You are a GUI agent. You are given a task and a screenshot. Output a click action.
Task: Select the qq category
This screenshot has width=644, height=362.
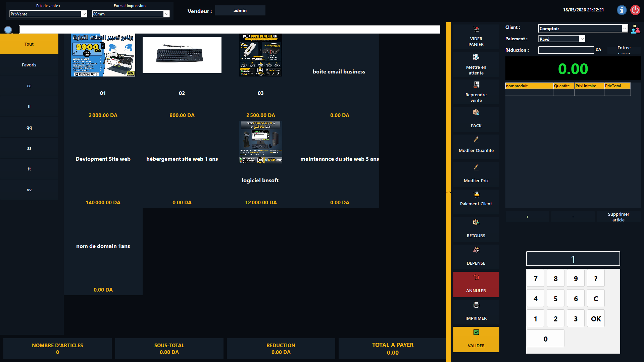tap(29, 127)
